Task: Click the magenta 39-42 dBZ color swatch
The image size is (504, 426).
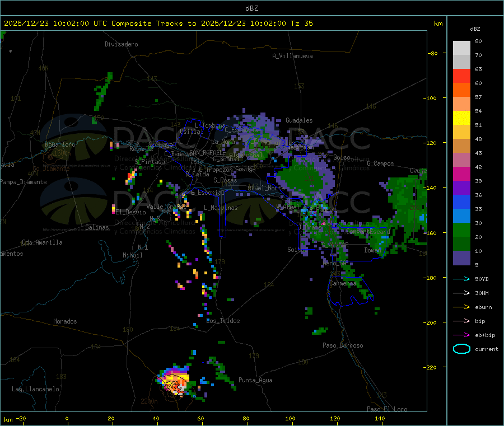Action: tap(461, 174)
